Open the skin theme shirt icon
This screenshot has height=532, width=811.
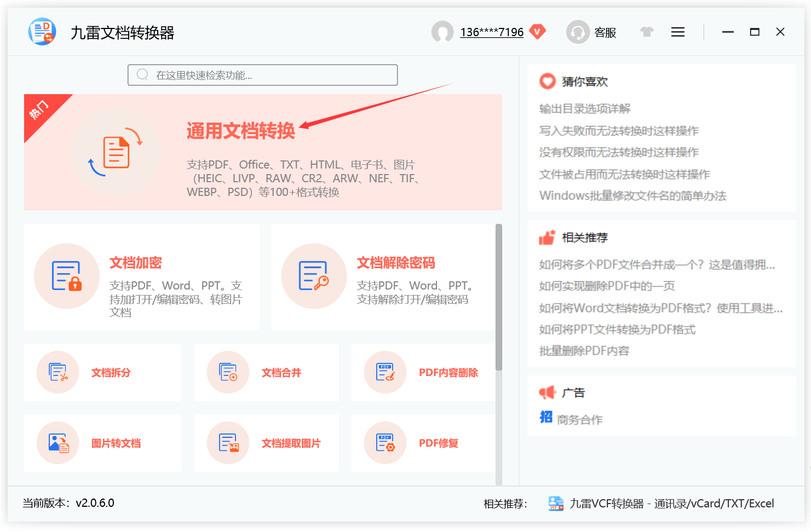(647, 32)
